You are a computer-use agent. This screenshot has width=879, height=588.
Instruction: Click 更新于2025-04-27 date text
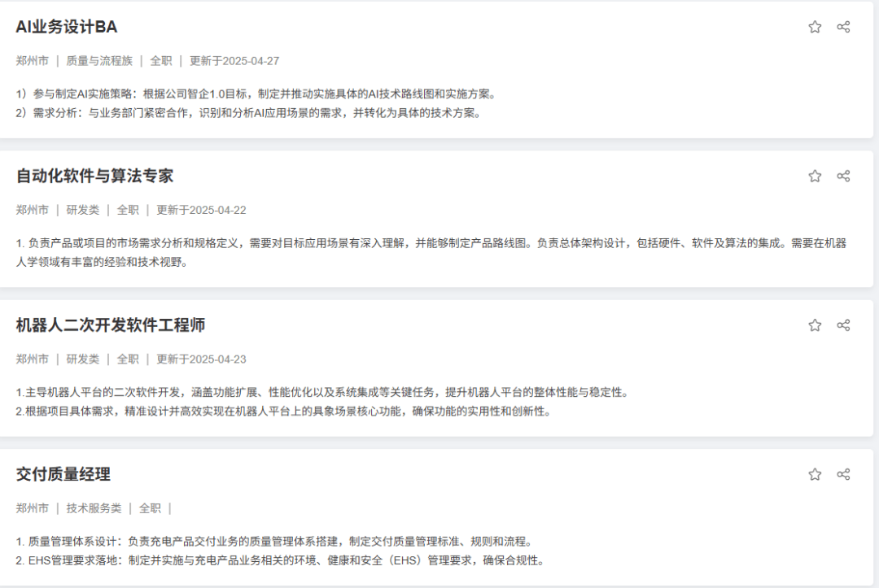point(234,61)
